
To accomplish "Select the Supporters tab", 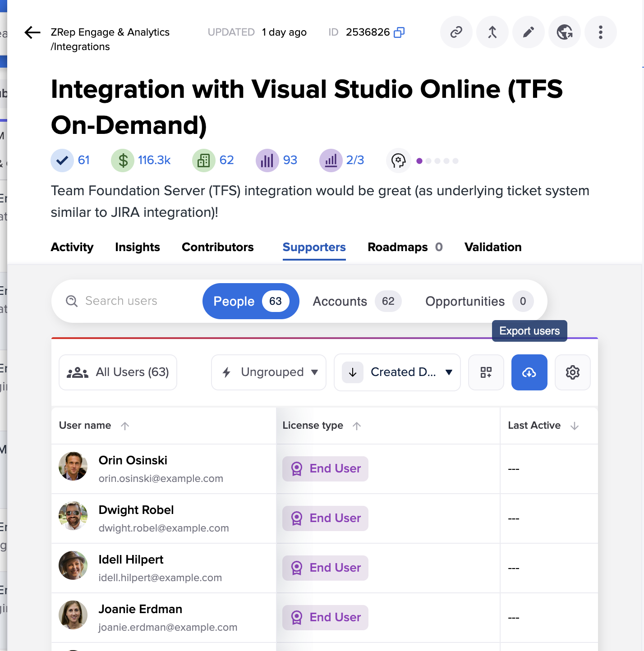I will 314,247.
